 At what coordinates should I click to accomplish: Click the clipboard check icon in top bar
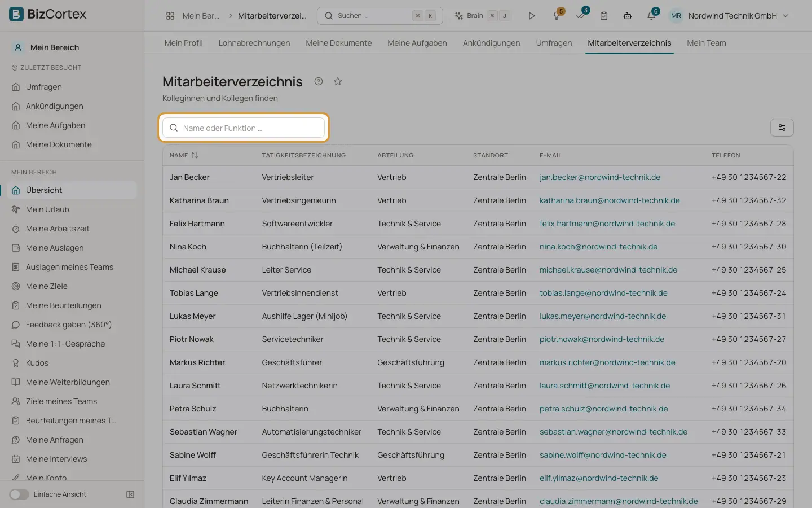(x=604, y=16)
